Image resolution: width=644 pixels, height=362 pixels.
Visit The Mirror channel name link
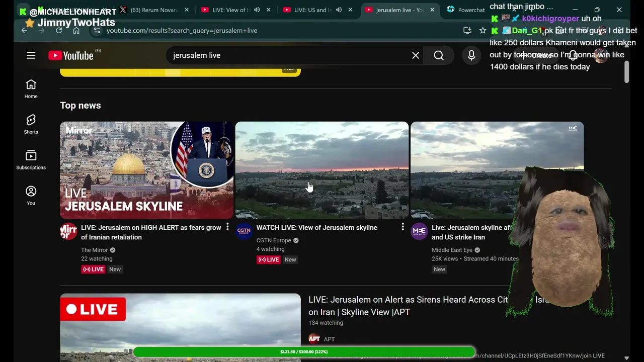click(x=95, y=250)
